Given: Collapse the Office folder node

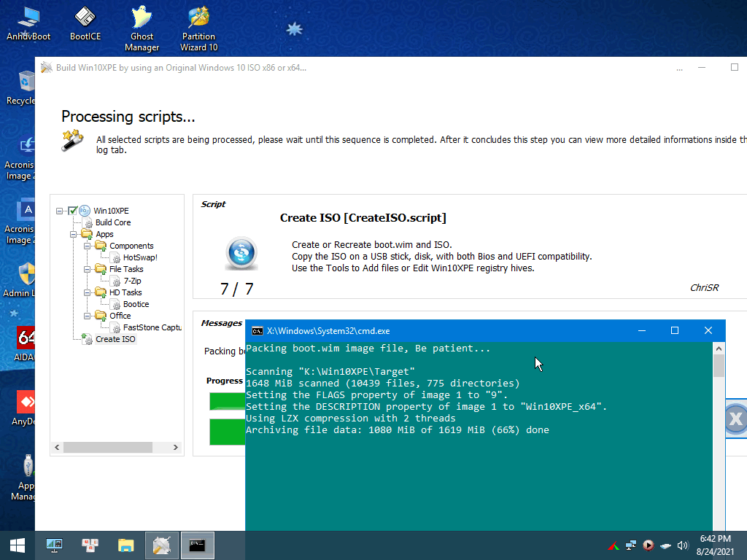Looking at the screenshot, I should tap(88, 316).
